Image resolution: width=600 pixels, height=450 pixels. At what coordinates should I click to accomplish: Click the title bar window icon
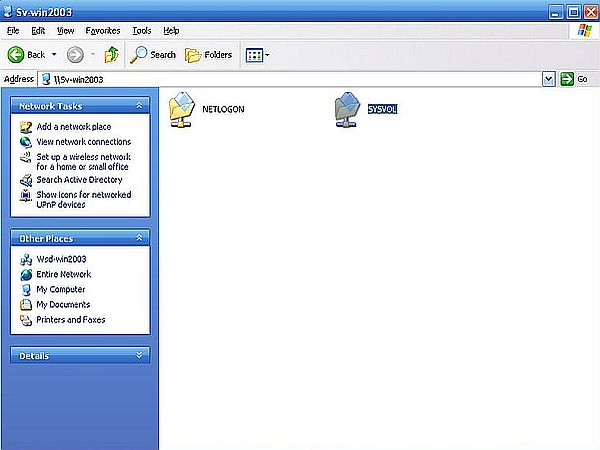[x=8, y=11]
